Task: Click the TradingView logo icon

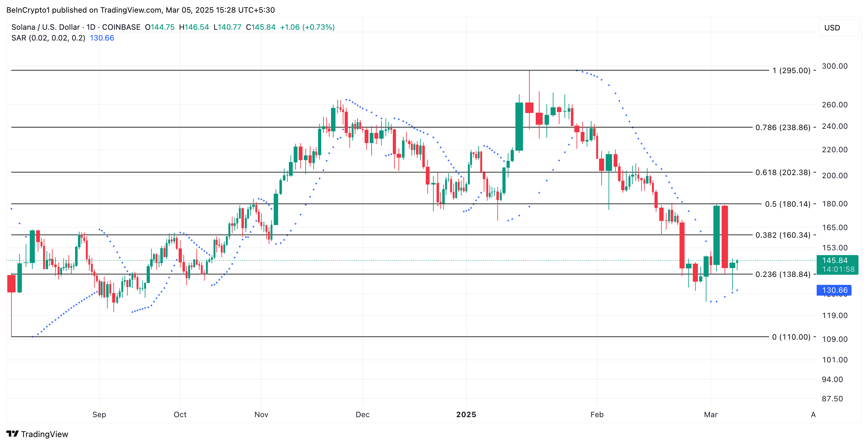Action: [12, 434]
